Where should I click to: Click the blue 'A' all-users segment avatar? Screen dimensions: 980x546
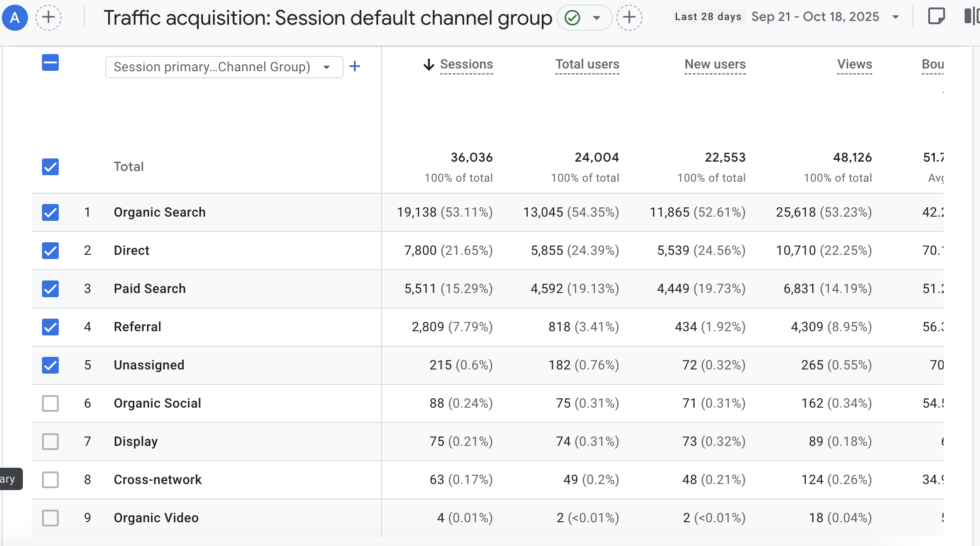point(15,18)
